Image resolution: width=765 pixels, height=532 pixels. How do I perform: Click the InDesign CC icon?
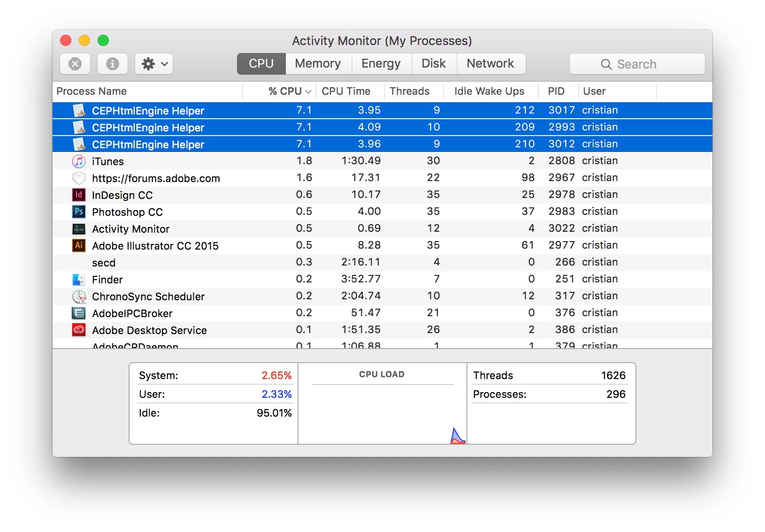coord(79,195)
